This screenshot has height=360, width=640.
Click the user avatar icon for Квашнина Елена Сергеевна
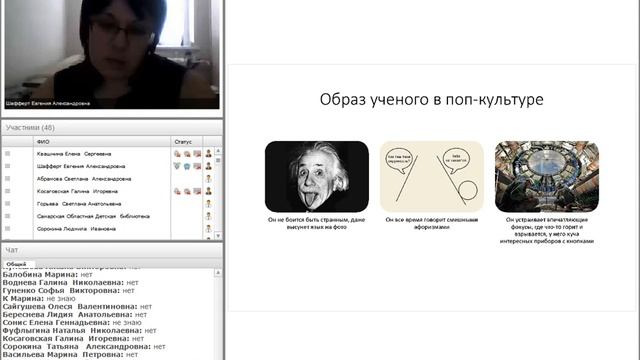coord(208,153)
